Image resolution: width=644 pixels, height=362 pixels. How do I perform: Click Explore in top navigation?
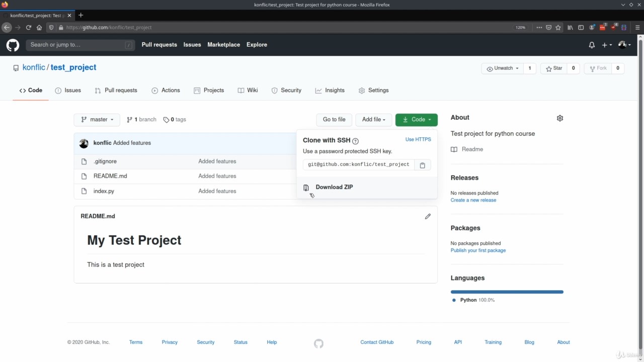[x=257, y=45]
